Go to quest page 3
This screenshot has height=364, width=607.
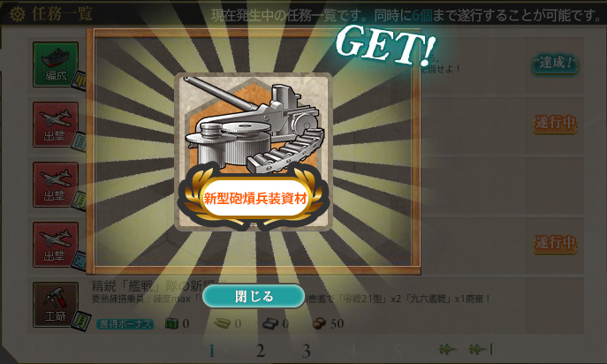(x=307, y=351)
